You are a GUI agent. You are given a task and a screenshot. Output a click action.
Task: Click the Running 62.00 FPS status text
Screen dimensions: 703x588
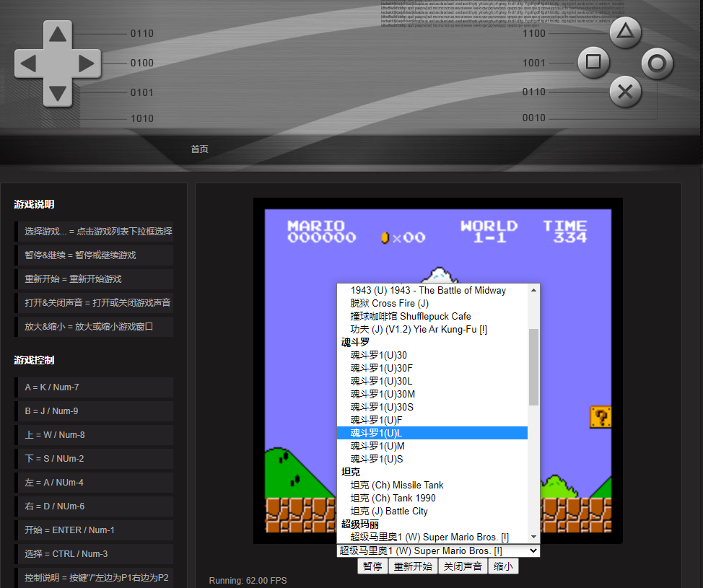(248, 581)
